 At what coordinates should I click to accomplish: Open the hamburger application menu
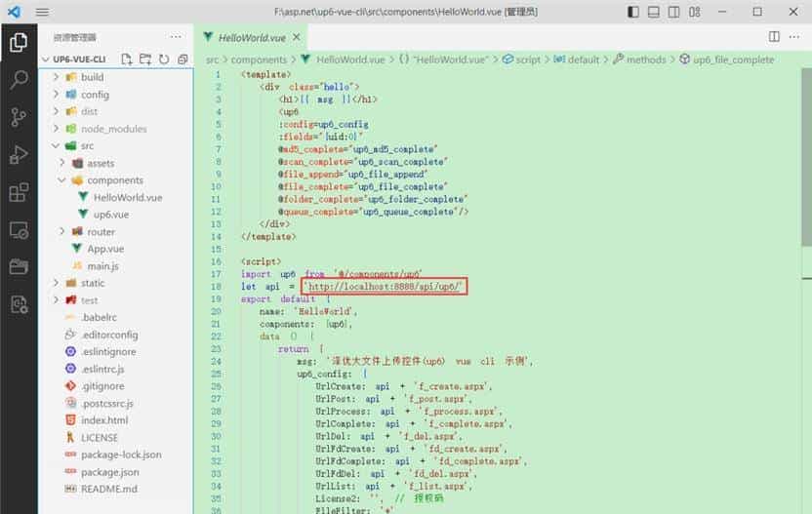coord(43,12)
